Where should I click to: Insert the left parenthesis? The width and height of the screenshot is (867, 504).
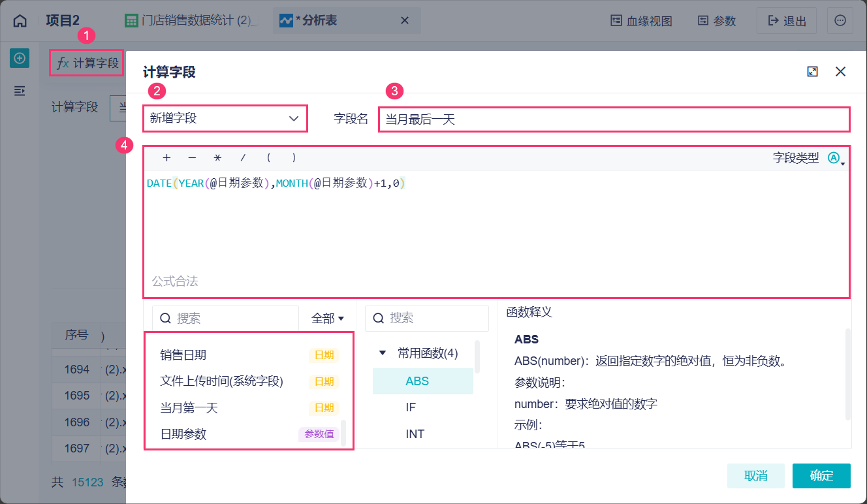click(268, 157)
